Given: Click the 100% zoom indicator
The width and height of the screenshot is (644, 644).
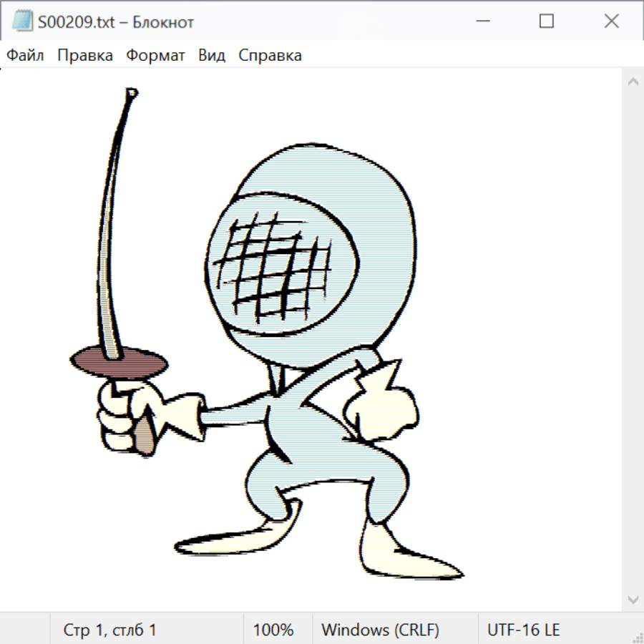Looking at the screenshot, I should coord(273,630).
